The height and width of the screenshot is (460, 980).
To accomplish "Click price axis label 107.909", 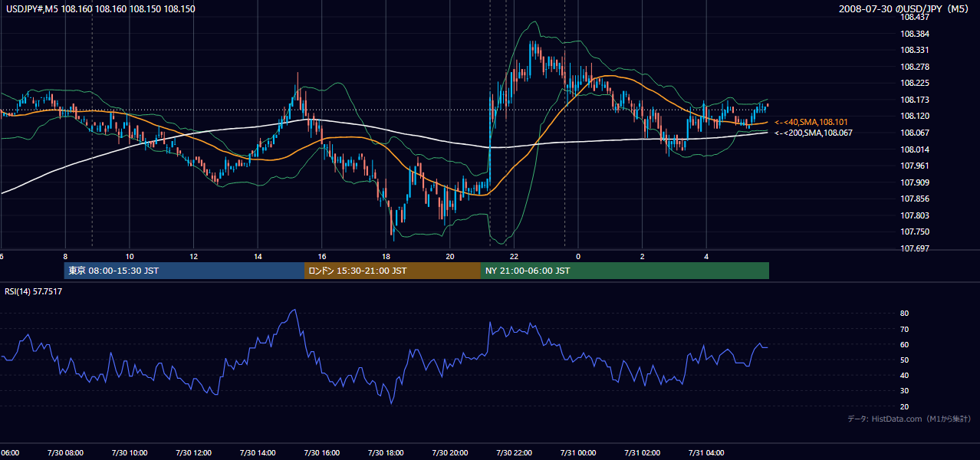I will click(916, 182).
